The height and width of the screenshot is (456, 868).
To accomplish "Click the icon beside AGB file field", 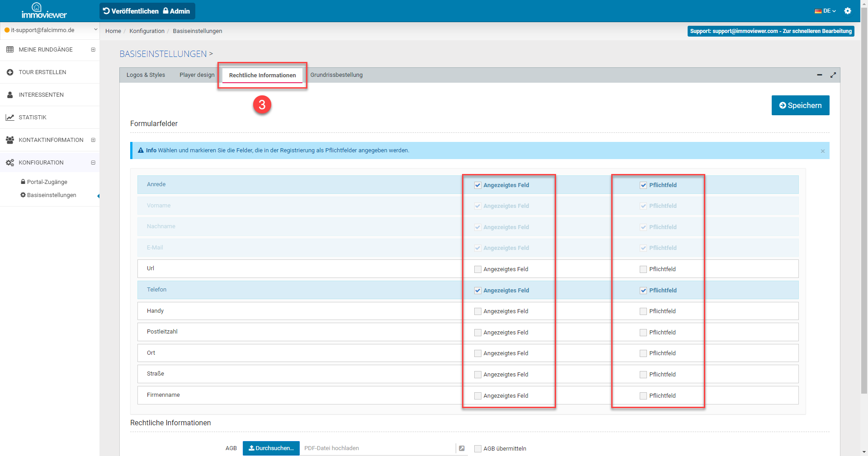I will [462, 448].
